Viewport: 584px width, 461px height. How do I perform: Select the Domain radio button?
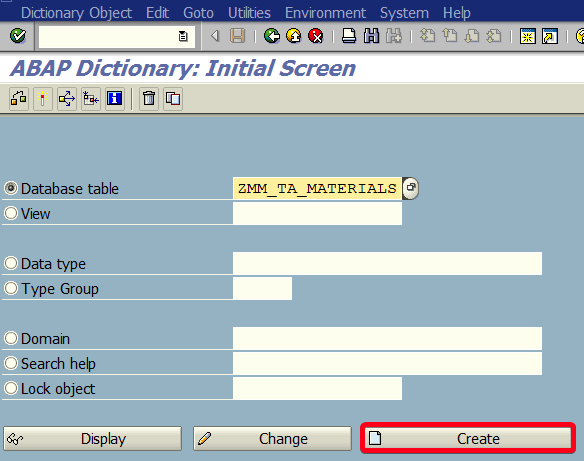(11, 338)
